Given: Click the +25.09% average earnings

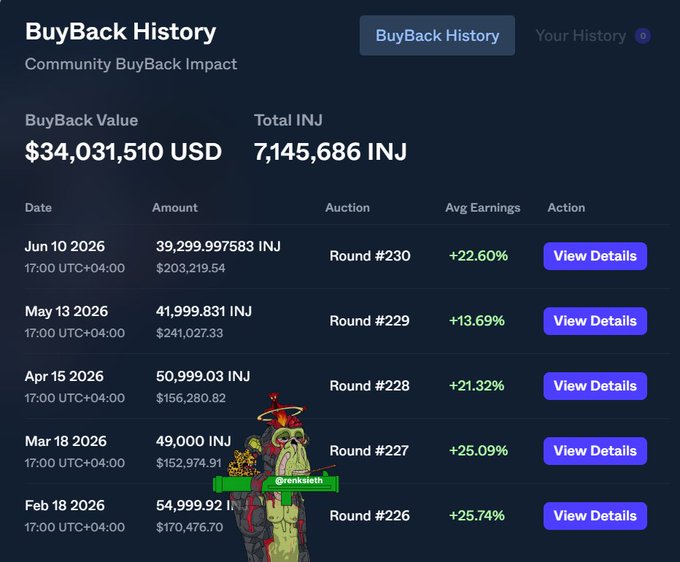Looking at the screenshot, I should (x=478, y=451).
